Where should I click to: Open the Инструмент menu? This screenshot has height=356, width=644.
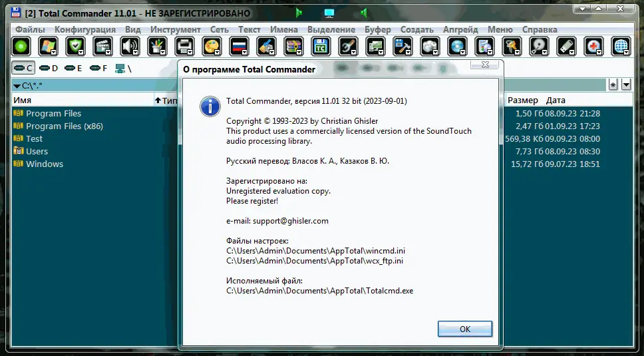point(176,29)
